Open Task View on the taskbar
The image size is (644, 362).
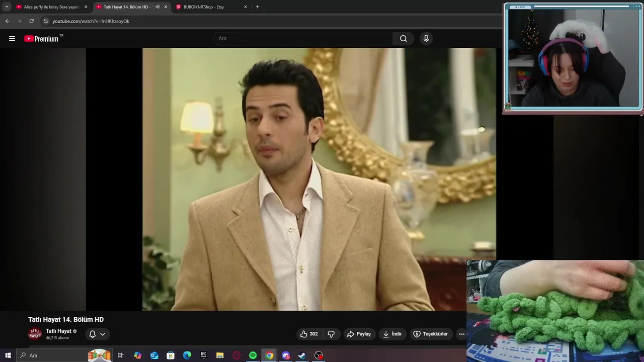pos(121,355)
